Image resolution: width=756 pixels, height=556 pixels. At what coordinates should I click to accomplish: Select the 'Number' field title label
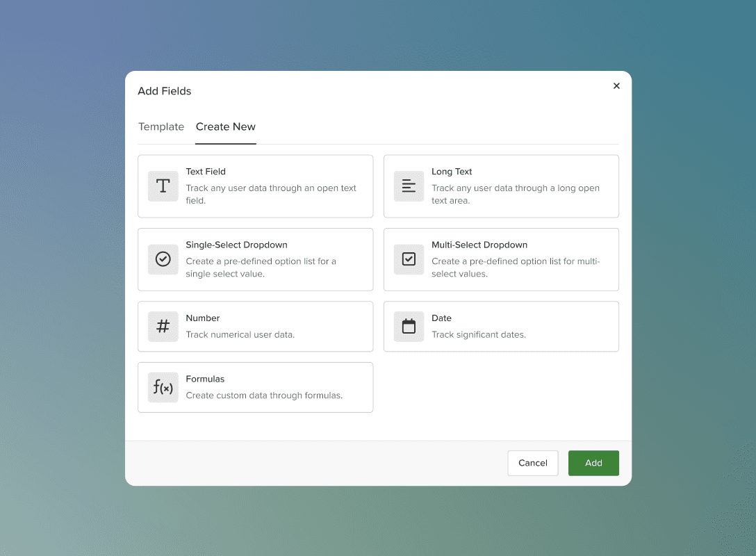tap(203, 318)
